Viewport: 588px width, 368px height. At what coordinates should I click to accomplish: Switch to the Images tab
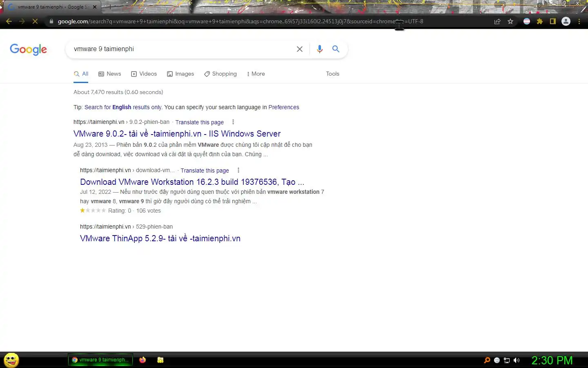tap(180, 74)
